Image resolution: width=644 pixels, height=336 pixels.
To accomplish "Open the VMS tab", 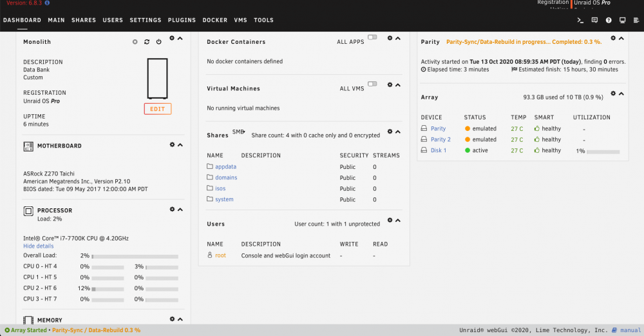I will 241,20.
